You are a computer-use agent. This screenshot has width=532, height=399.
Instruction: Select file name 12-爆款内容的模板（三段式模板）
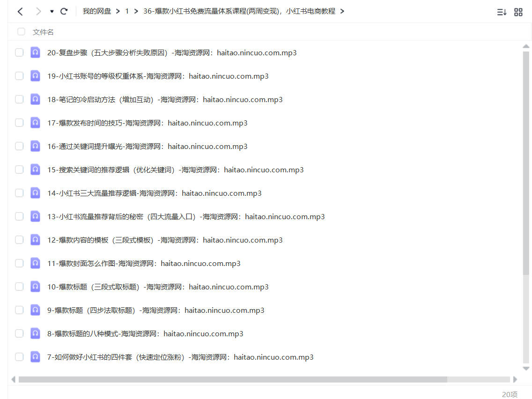(165, 240)
